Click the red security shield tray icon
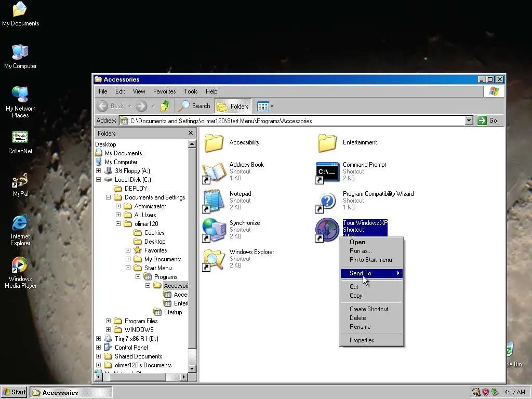 point(486,393)
